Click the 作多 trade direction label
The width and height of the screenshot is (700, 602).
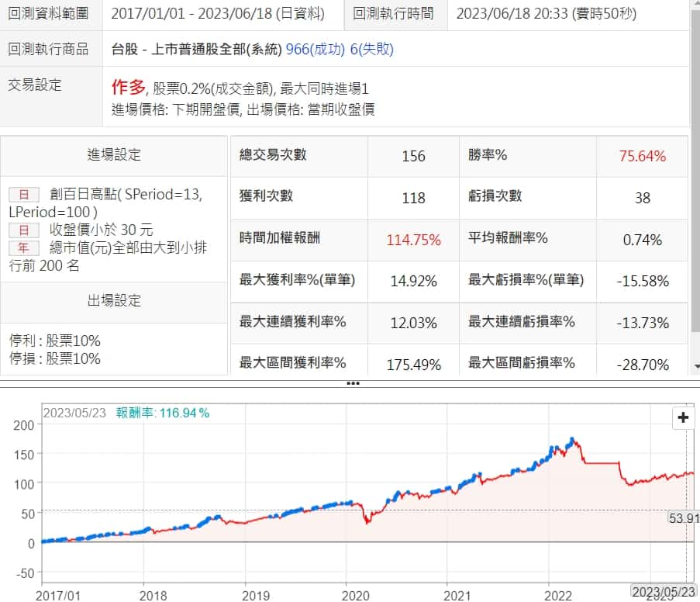(x=129, y=88)
